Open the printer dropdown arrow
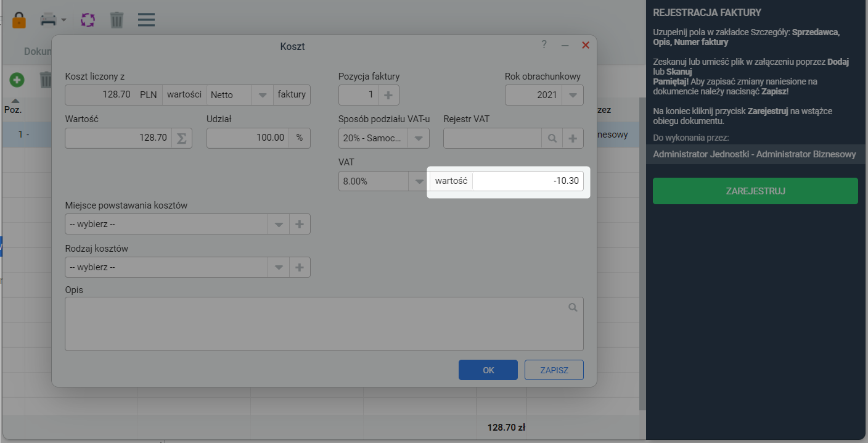The width and height of the screenshot is (868, 443). click(63, 20)
